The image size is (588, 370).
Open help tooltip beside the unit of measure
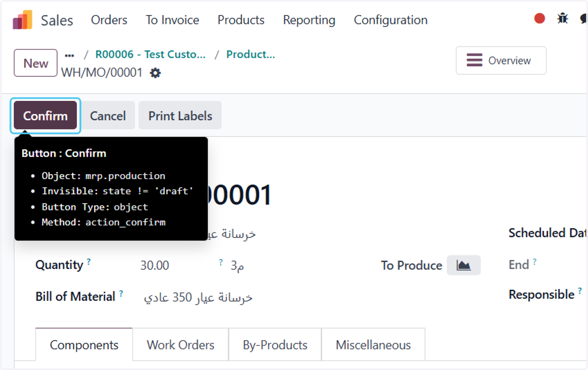tap(221, 262)
